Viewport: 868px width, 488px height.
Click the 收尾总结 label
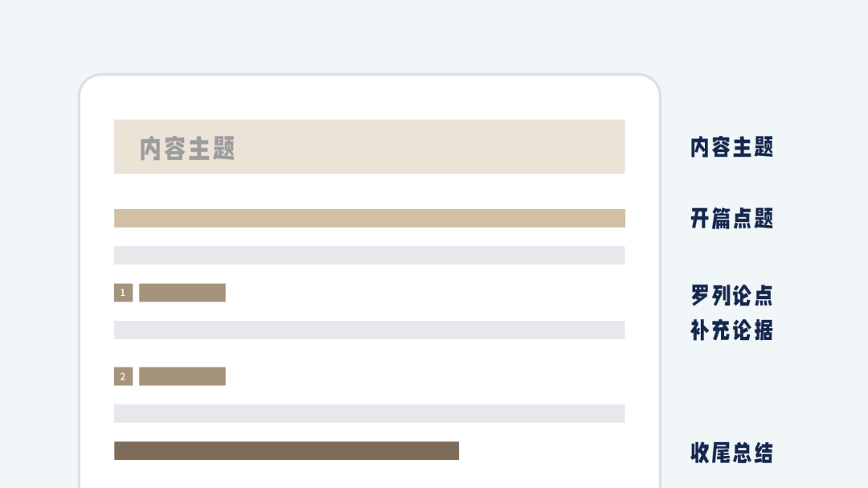[731, 453]
